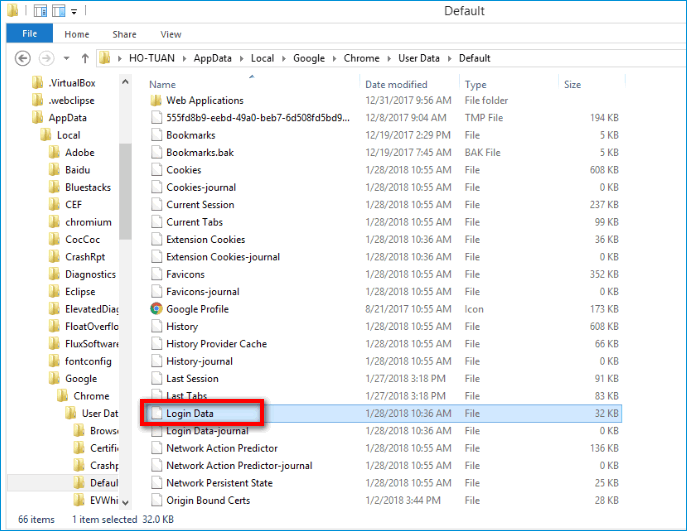
Task: Select fontconfig folder icon in tree
Action: click(x=54, y=361)
